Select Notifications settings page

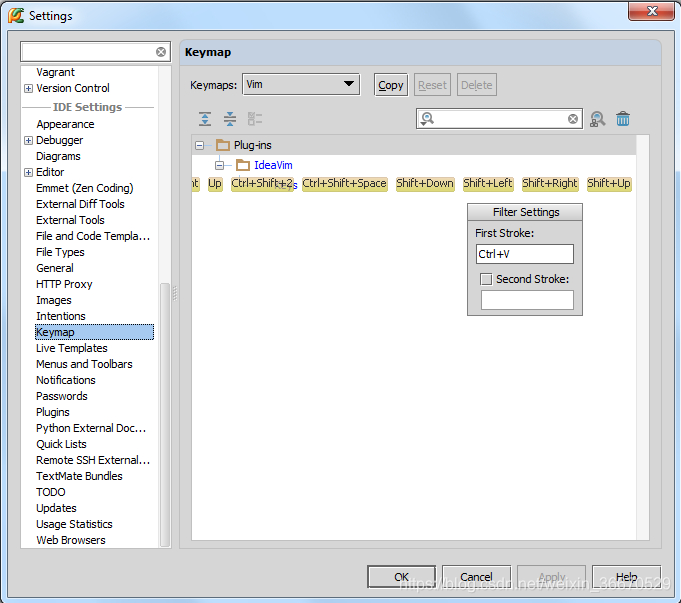tap(66, 380)
